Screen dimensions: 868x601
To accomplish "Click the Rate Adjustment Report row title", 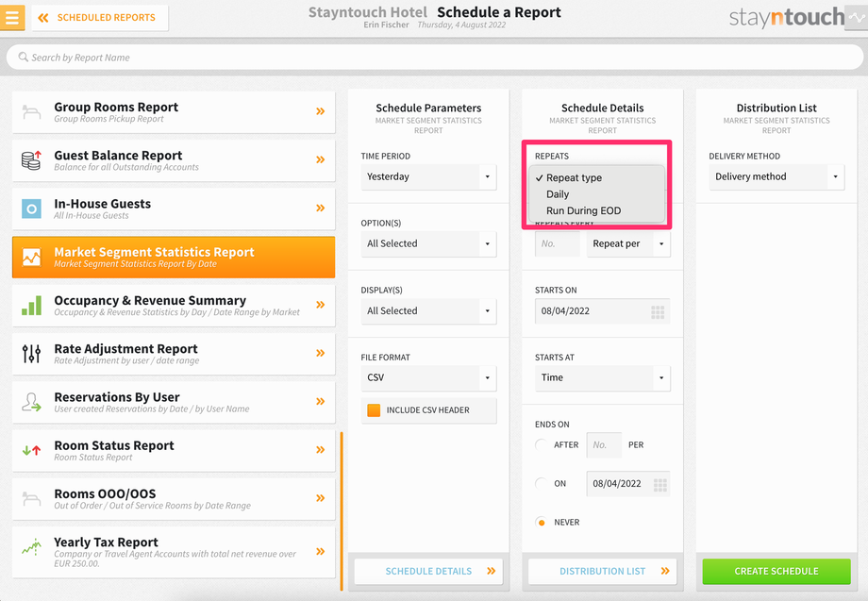I will click(x=125, y=349).
